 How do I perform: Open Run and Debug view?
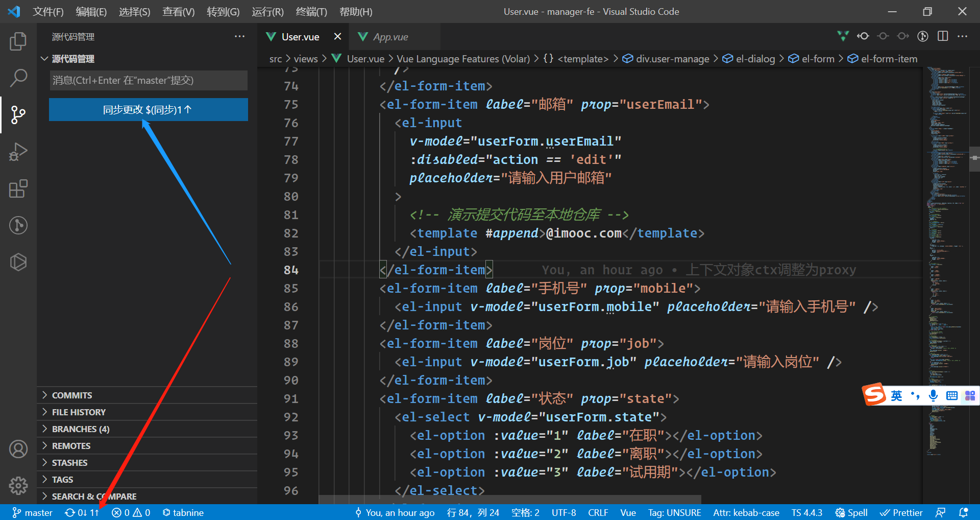point(18,152)
